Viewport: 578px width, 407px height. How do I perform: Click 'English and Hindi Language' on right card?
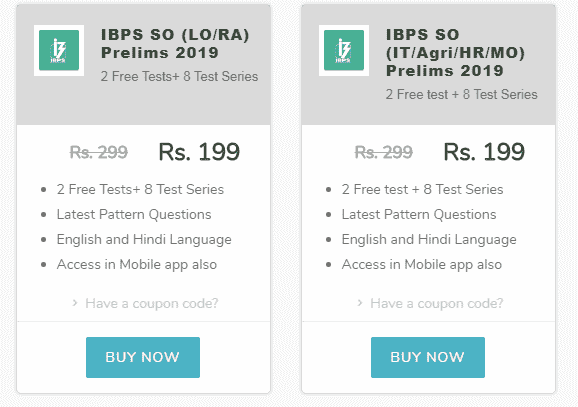coord(429,240)
